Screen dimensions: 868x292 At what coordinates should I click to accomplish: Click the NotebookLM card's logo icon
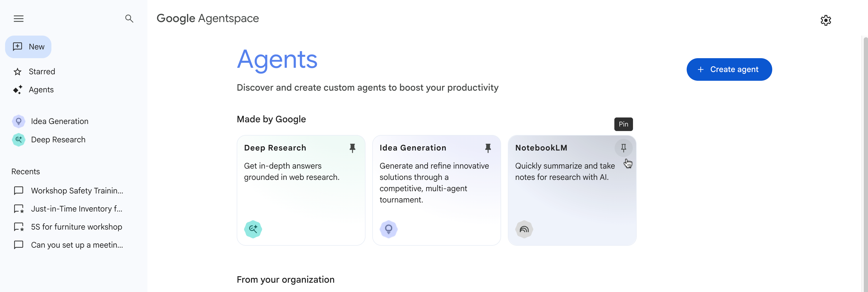(x=524, y=229)
